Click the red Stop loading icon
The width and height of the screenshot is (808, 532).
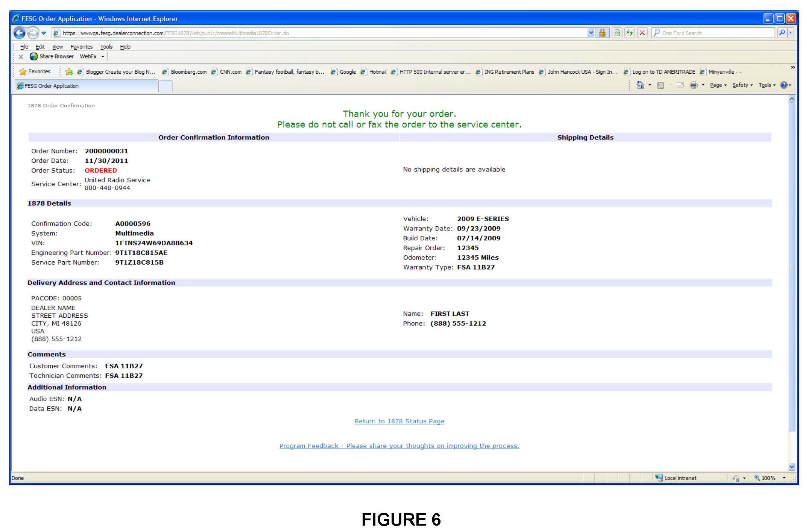click(x=642, y=33)
